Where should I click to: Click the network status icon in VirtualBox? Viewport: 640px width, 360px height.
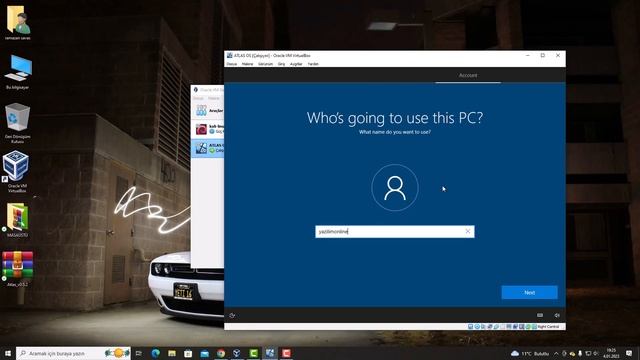point(490,327)
